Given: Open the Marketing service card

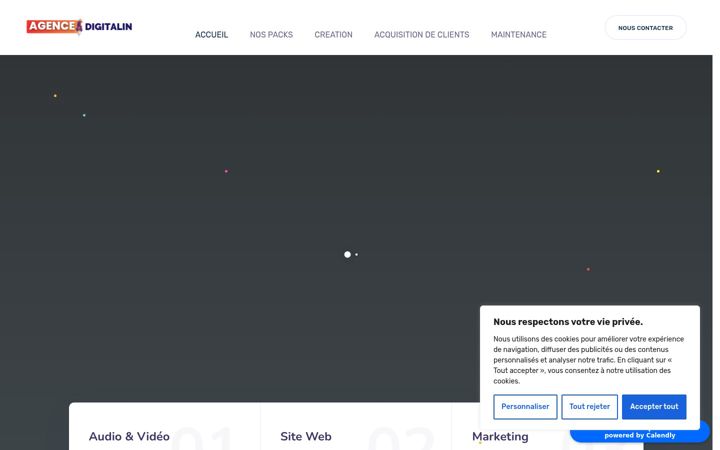Looking at the screenshot, I should [500, 436].
